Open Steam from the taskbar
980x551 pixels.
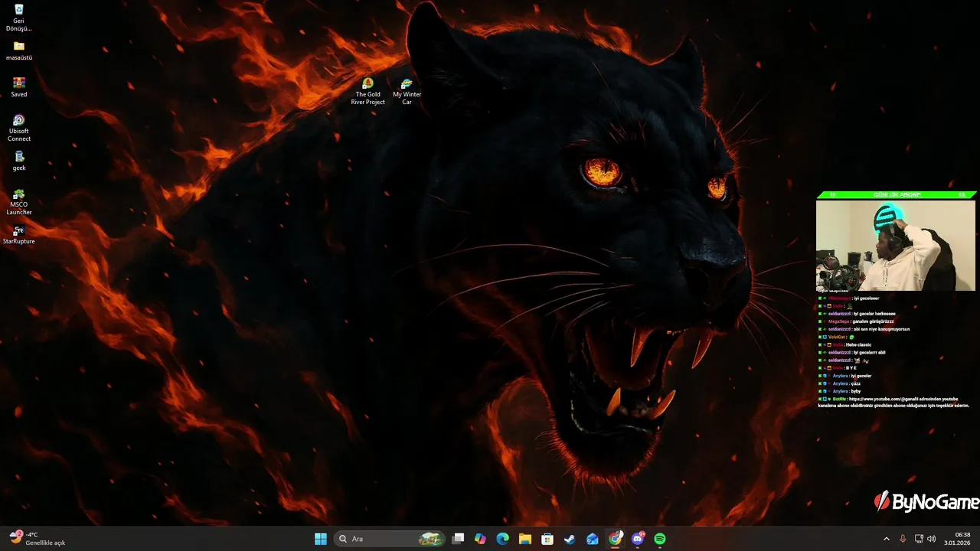pos(570,539)
